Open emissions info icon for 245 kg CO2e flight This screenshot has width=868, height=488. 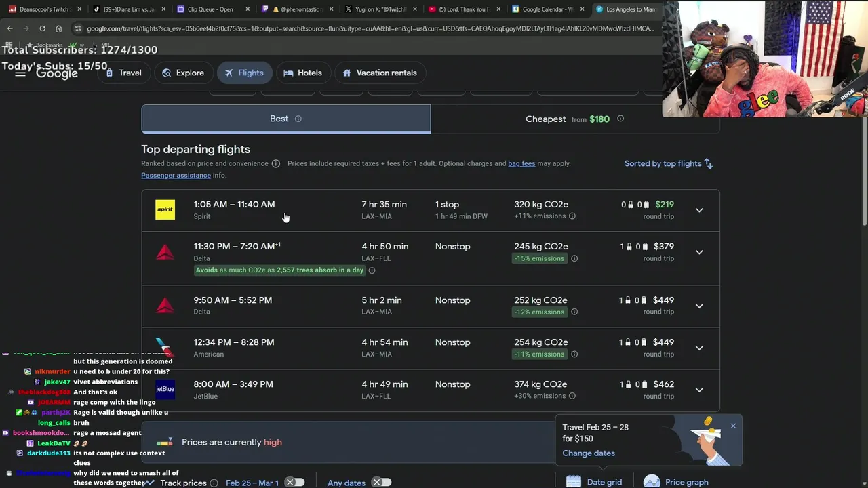click(574, 258)
